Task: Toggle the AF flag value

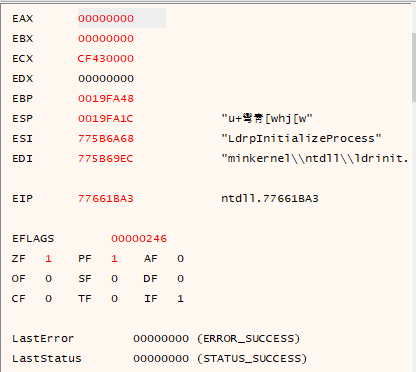Action: tap(180, 258)
